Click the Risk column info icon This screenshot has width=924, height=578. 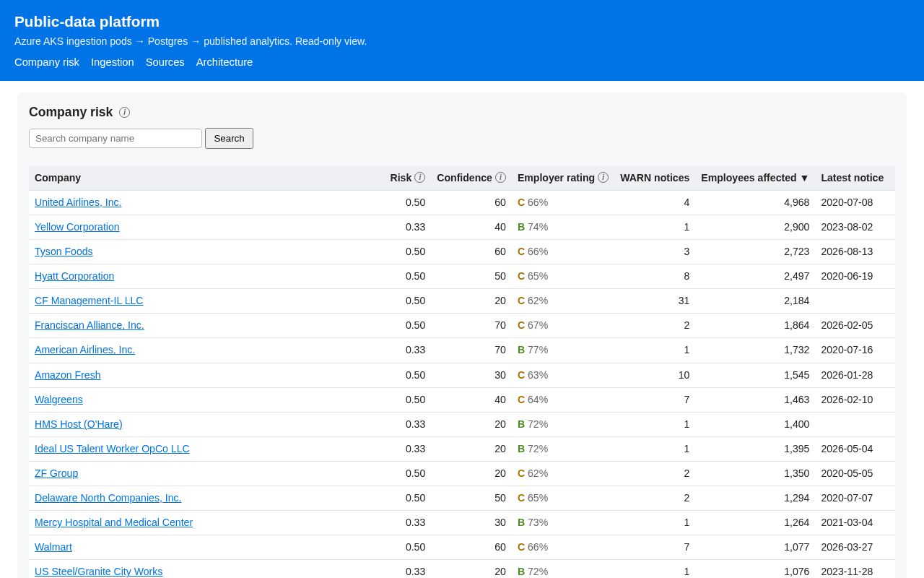419,177
